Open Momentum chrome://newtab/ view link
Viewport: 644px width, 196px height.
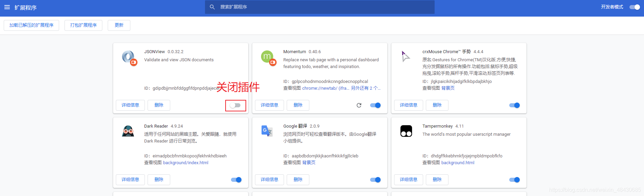[x=326, y=88]
